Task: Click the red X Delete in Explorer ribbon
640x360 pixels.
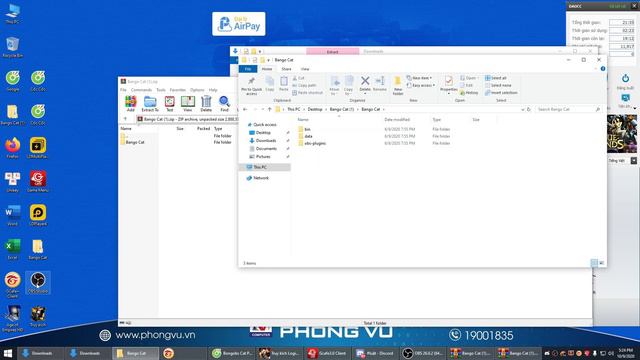Action: (x=365, y=84)
